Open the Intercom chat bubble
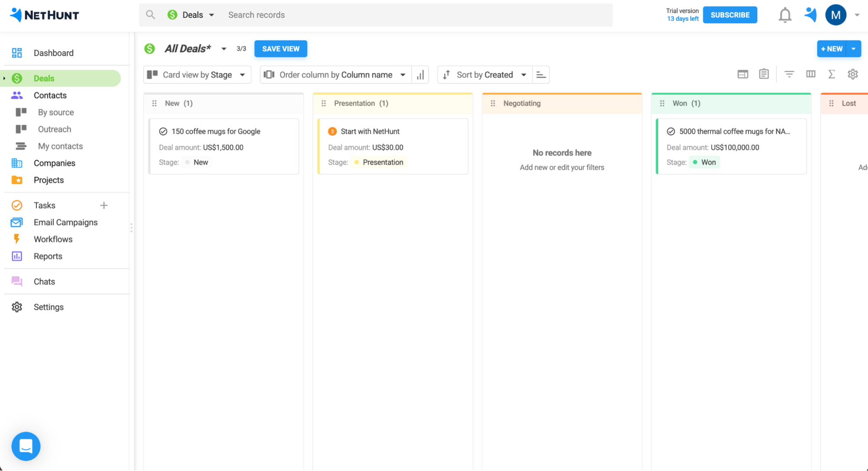 coord(26,446)
